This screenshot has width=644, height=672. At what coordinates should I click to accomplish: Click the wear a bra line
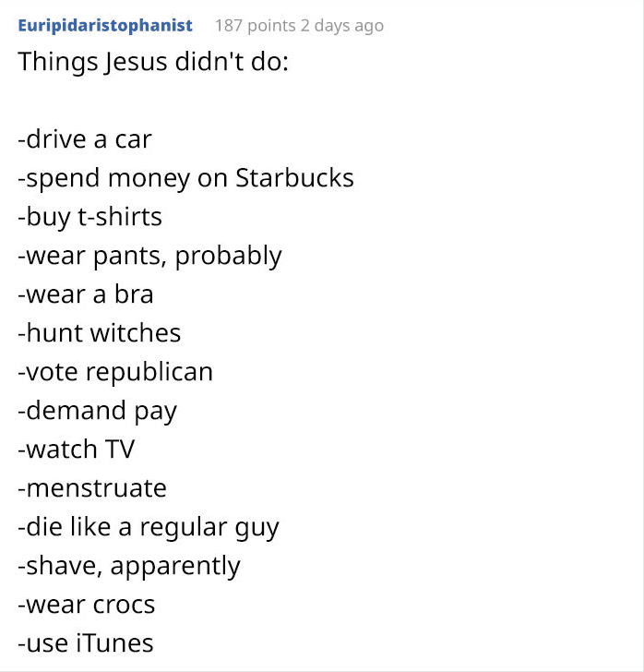pyautogui.click(x=86, y=294)
